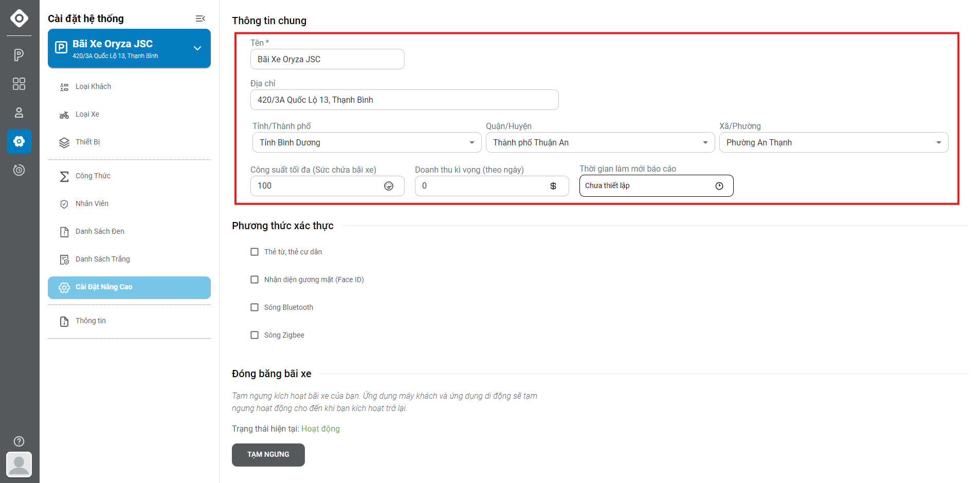Image resolution: width=980 pixels, height=483 pixels.
Task: Click the Công Thức sigma icon
Action: coord(64,177)
